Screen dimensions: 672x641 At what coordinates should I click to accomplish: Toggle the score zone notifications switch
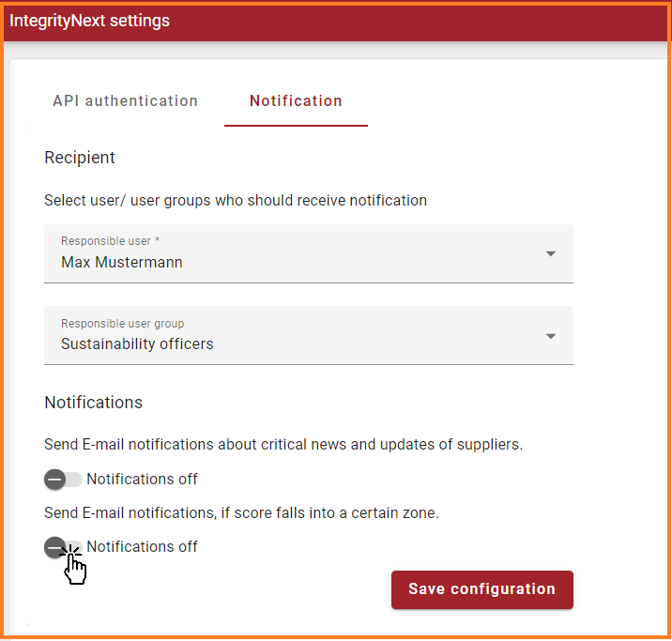[x=63, y=547]
